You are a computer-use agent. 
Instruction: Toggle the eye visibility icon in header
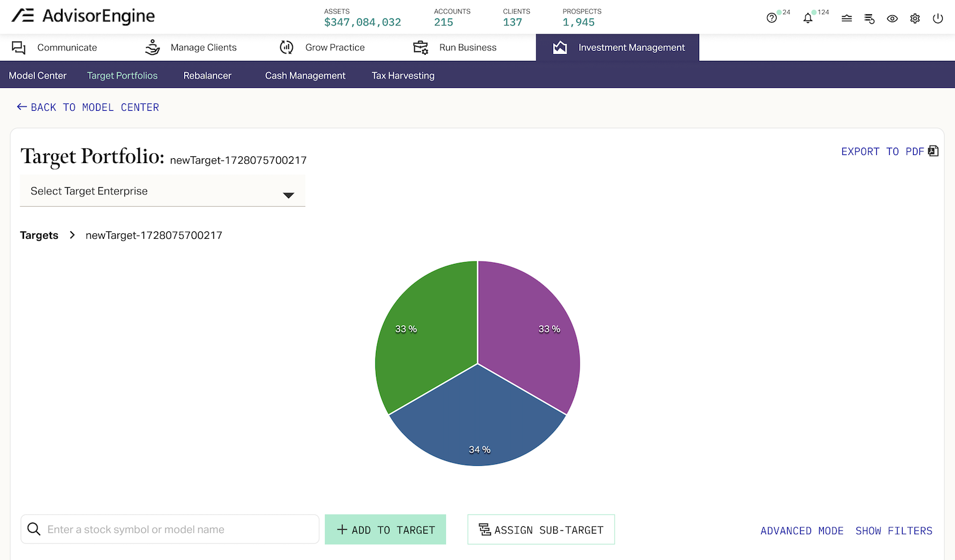[892, 18]
